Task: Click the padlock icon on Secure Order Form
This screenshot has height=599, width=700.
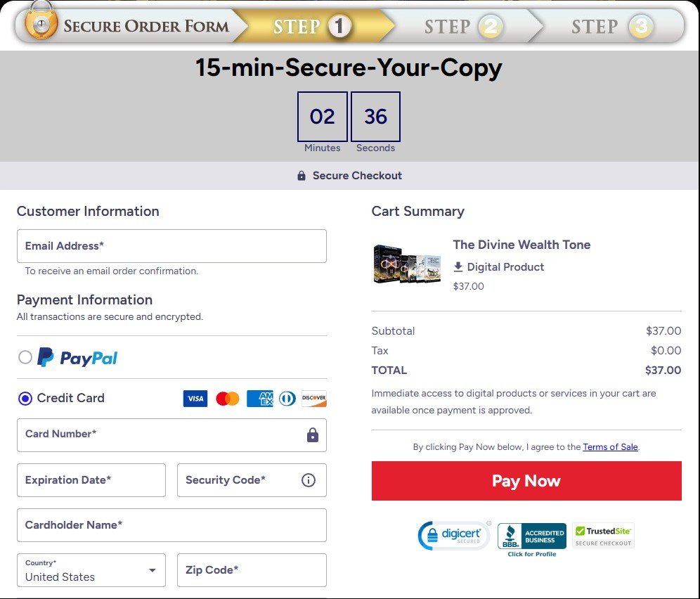Action: point(40,23)
